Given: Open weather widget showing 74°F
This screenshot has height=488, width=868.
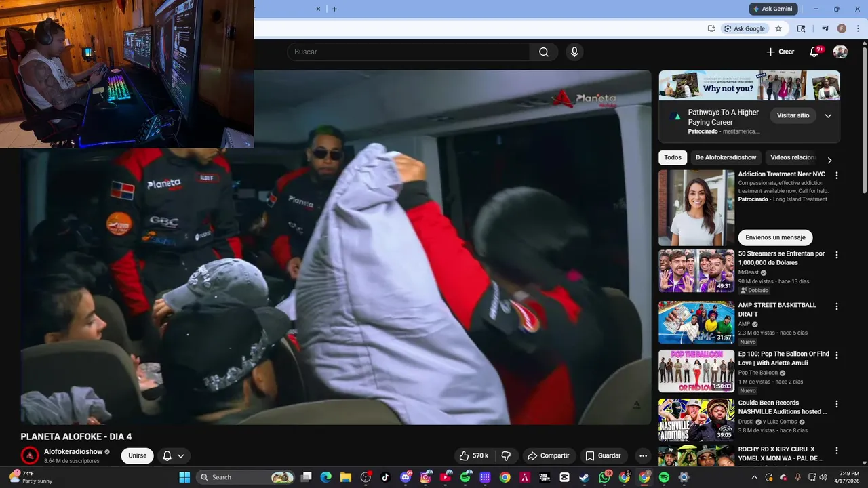Looking at the screenshot, I should [x=33, y=477].
